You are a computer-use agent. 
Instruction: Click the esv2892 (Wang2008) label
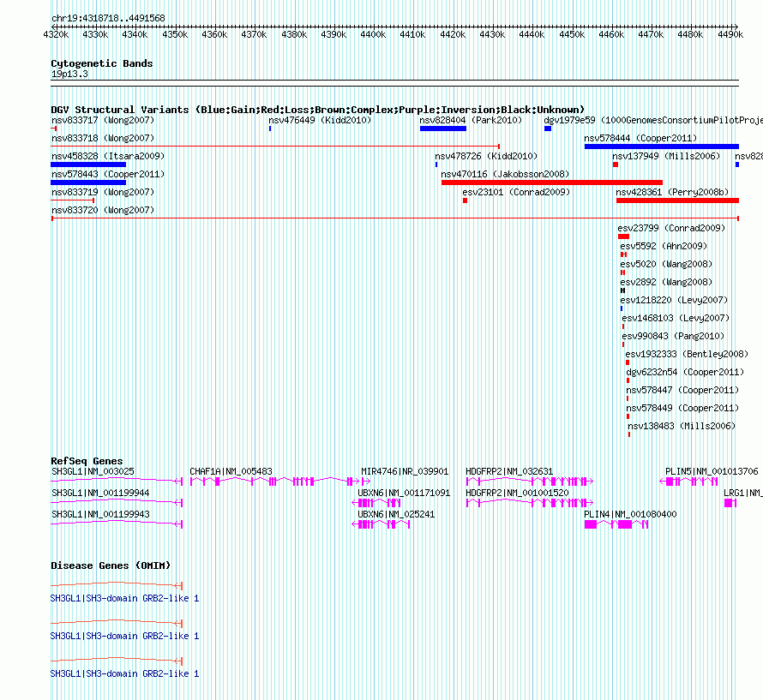tap(666, 282)
